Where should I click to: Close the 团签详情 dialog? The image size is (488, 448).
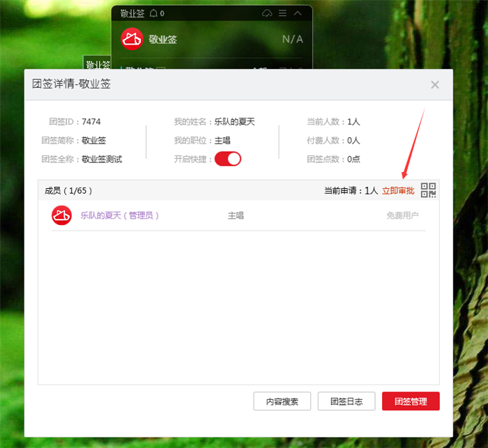tap(435, 84)
